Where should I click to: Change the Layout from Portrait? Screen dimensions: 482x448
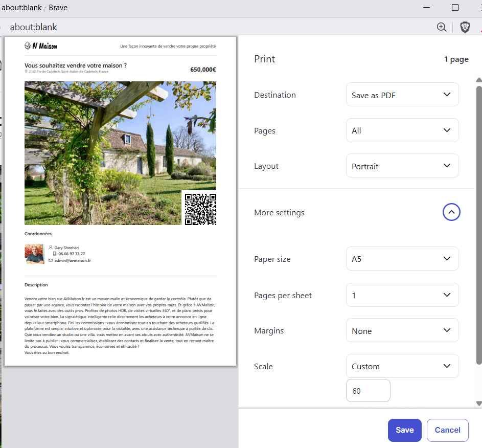coord(402,166)
